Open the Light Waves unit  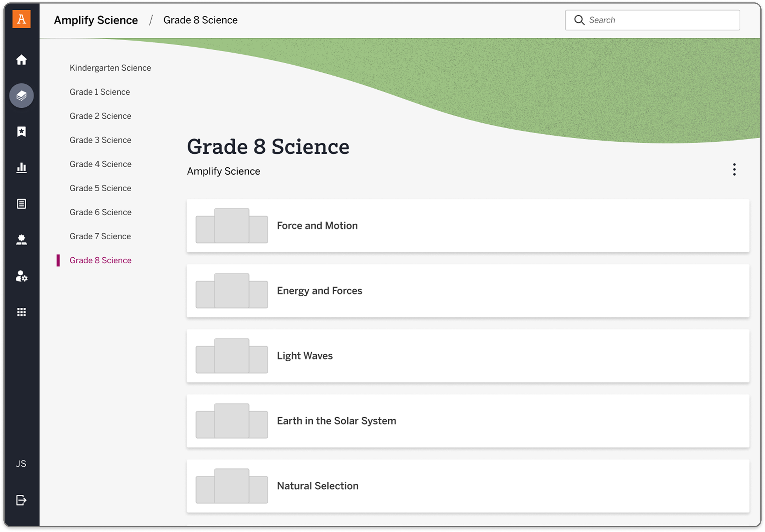(468, 356)
